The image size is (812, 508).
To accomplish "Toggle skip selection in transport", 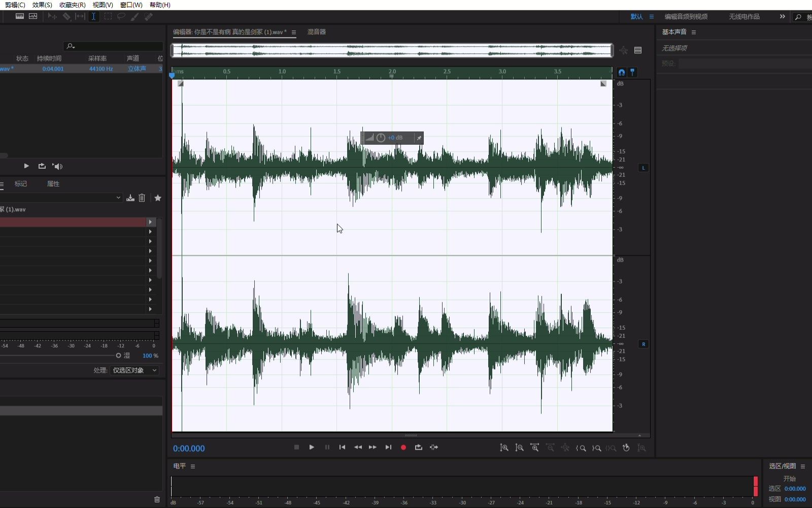I will tap(434, 448).
